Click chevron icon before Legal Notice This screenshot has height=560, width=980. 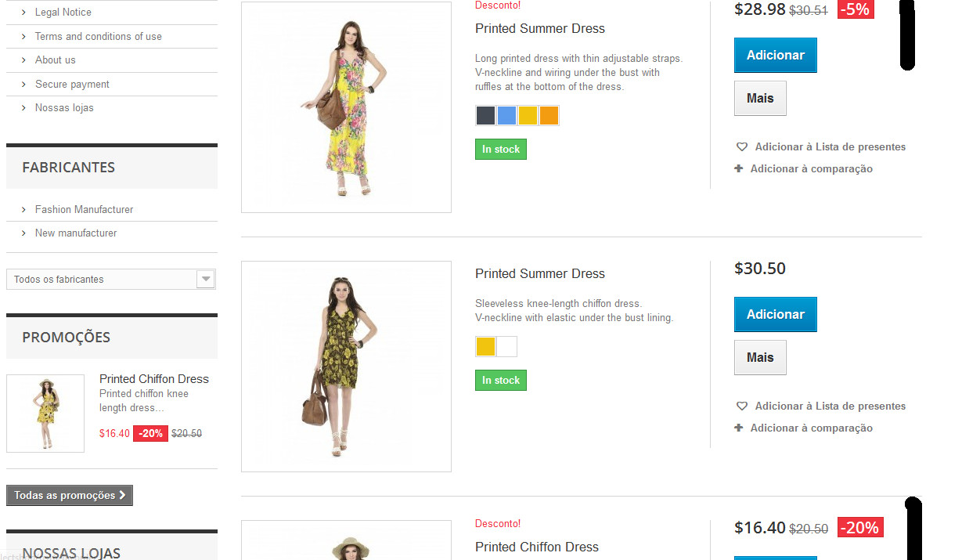click(x=24, y=13)
